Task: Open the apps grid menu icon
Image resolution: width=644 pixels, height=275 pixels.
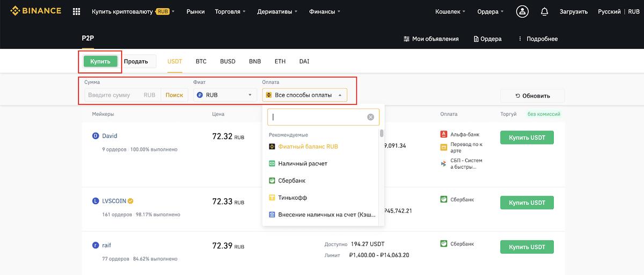Action: [76, 11]
